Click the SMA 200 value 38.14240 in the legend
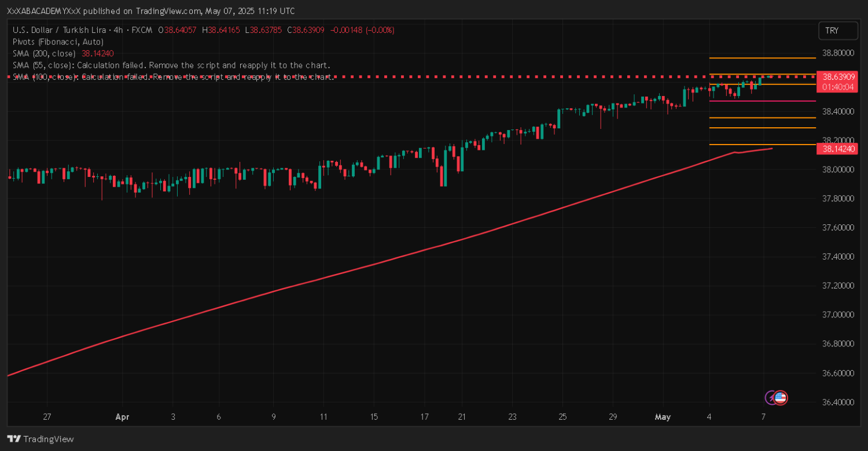 point(98,53)
